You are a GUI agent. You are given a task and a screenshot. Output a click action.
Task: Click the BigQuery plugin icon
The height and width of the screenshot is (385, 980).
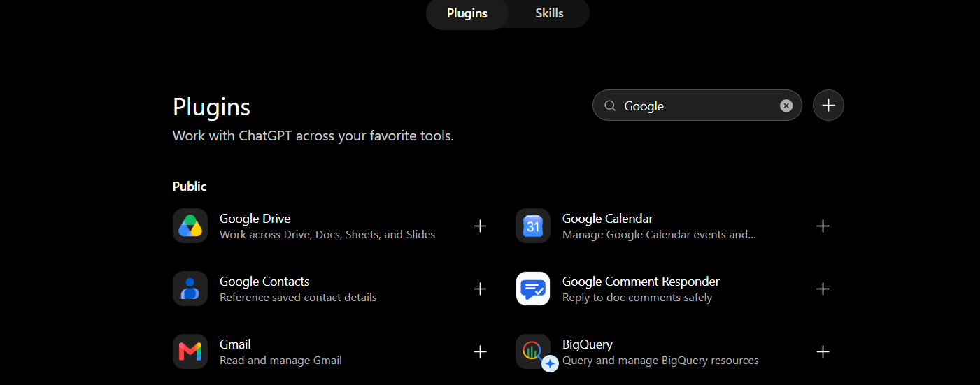(533, 351)
